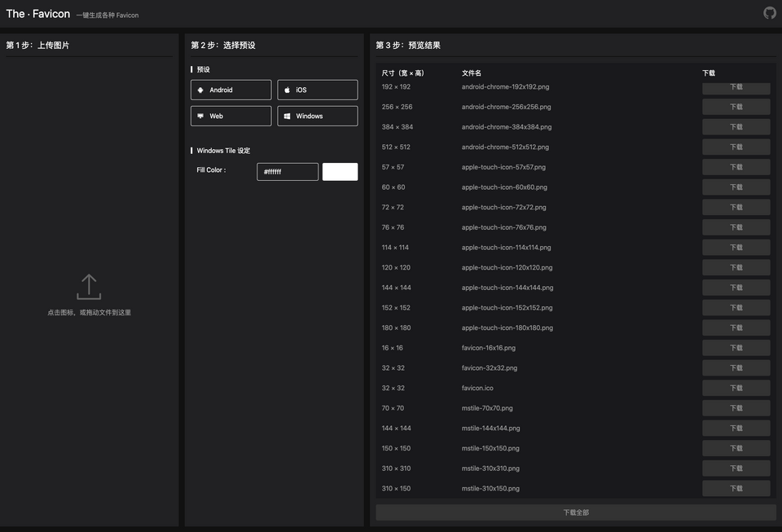Image resolution: width=782 pixels, height=532 pixels.
Task: Download apple-touch-icon-76x76.png
Action: pyautogui.click(x=736, y=227)
